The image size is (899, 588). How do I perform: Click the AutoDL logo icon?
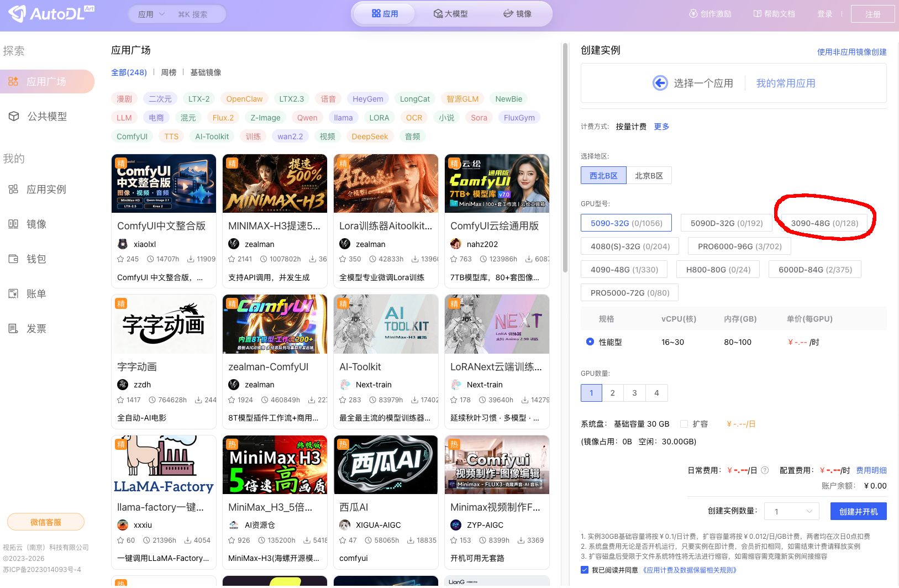click(17, 14)
